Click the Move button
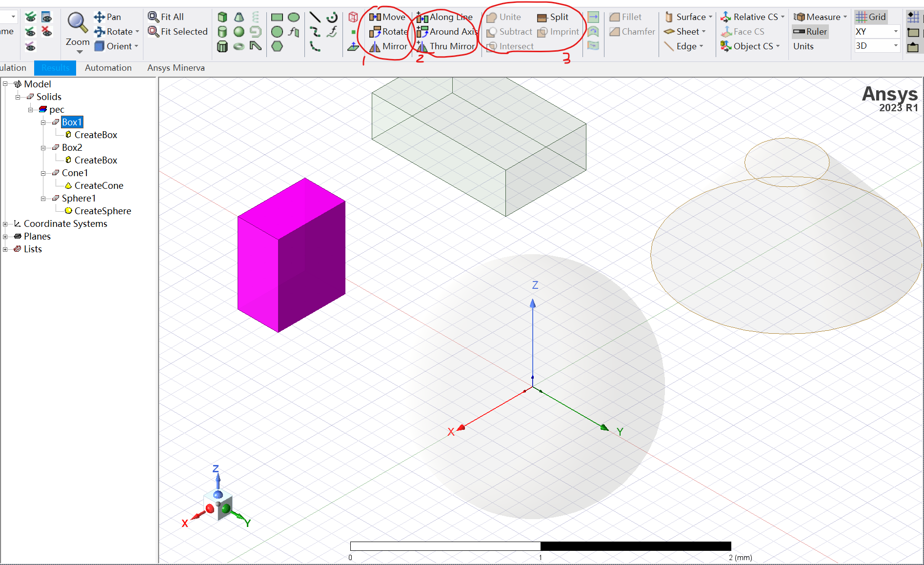Viewport: 924px width, 565px height. (387, 17)
